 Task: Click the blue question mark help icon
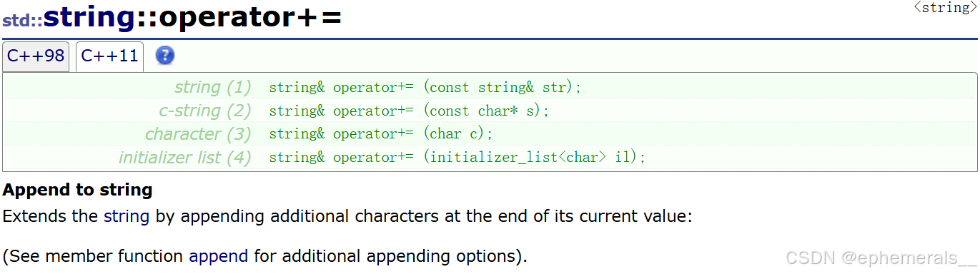pos(165,56)
